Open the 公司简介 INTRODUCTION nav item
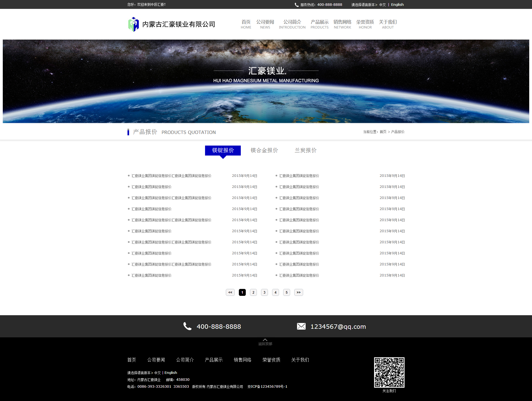Screen dimensions: 532x401 click(x=292, y=24)
